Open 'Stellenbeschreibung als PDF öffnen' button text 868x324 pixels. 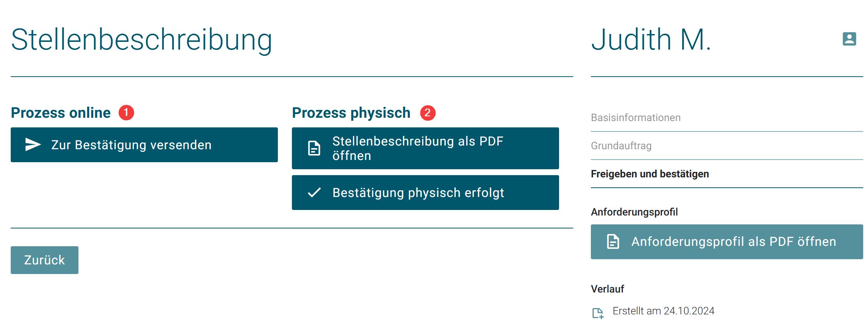click(418, 148)
